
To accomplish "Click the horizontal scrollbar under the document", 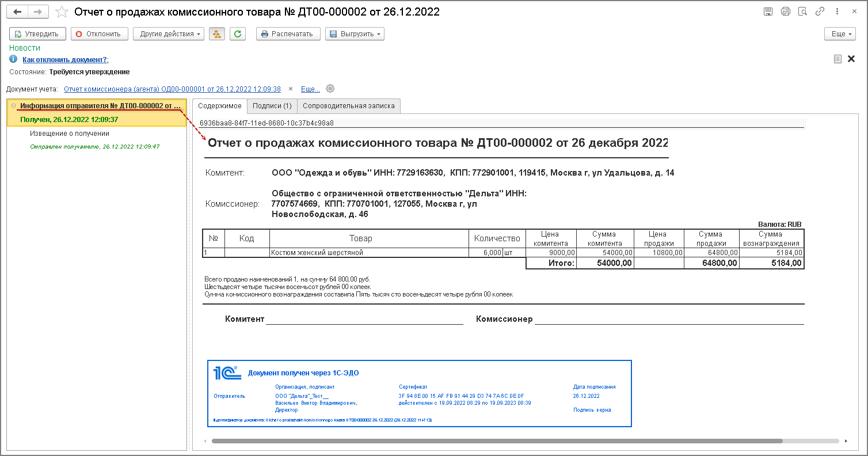I will click(x=497, y=441).
